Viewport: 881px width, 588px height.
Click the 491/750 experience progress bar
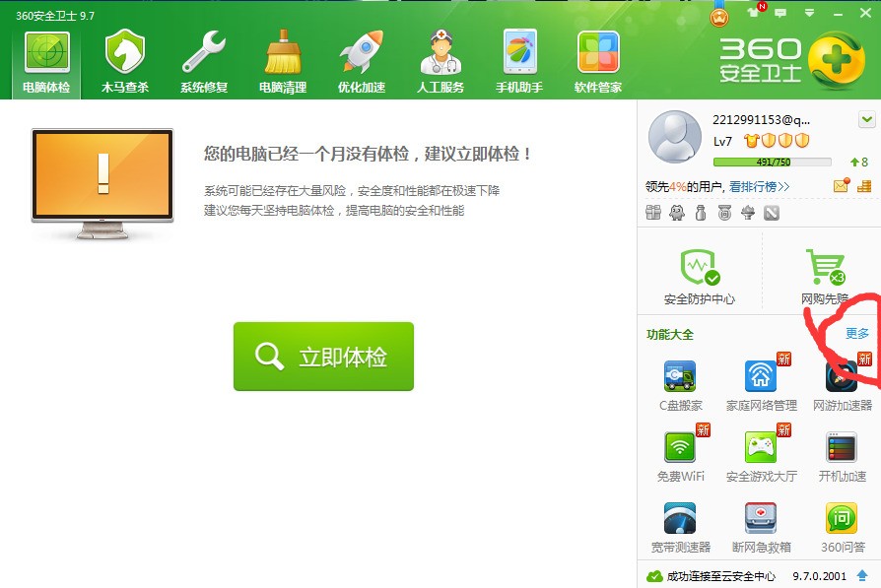point(772,162)
